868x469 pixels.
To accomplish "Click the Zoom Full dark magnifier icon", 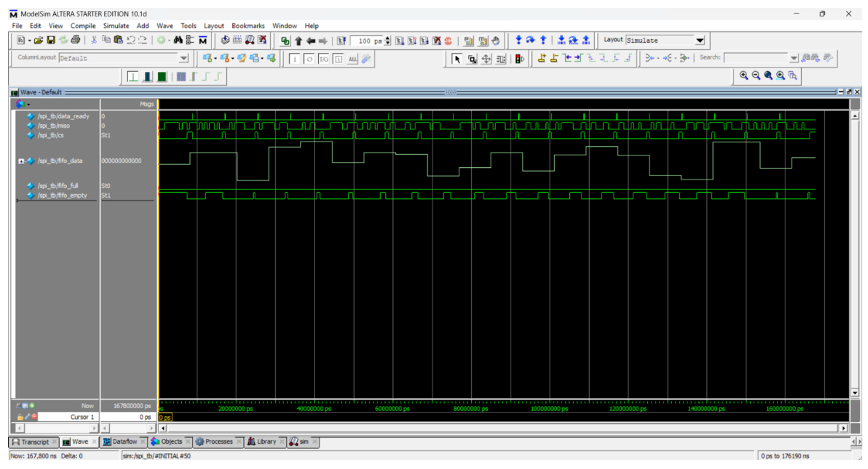I will tap(768, 75).
